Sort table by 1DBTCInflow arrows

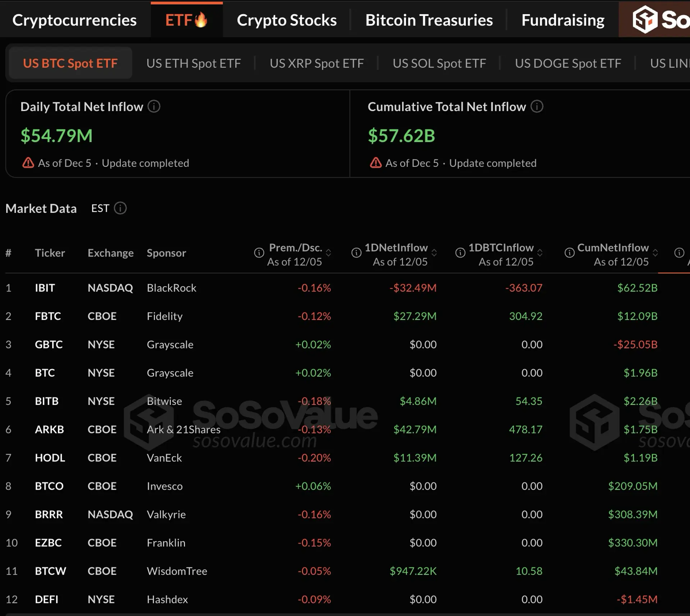(x=540, y=253)
